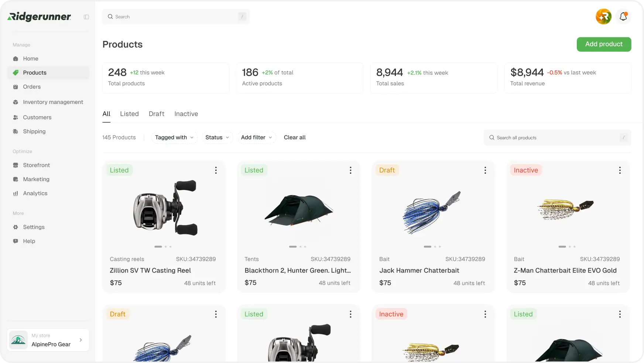Click the top search magnifier icon

[110, 17]
